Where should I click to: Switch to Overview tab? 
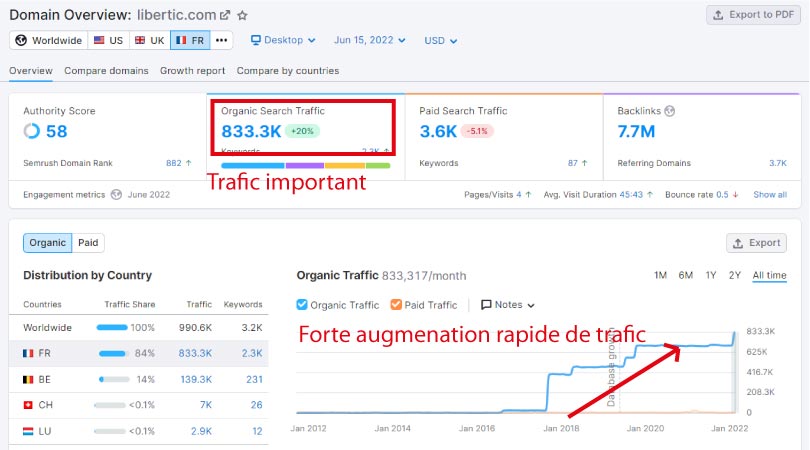[31, 71]
